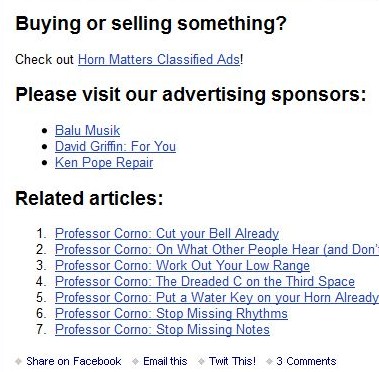Click the diamond icon beside 3 Comments
The width and height of the screenshot is (379, 372).
click(269, 361)
